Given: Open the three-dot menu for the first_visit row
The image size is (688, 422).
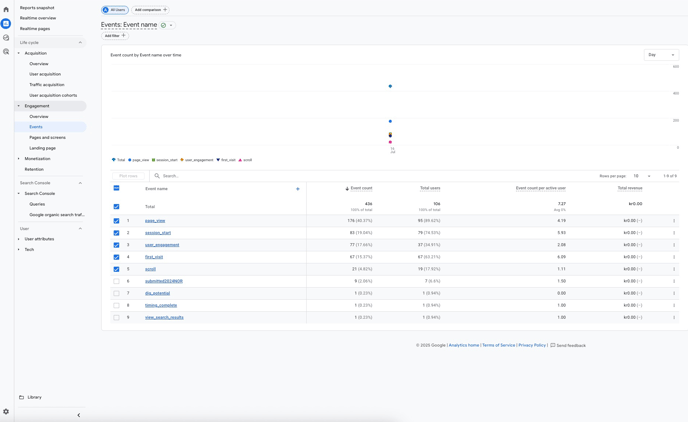Looking at the screenshot, I should tap(674, 257).
